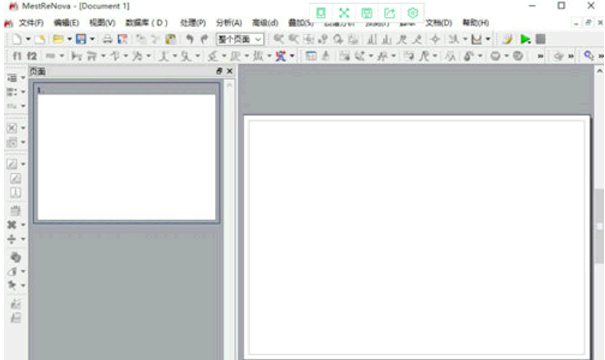Click the green save overlay icon
Viewport: 605px width, 360px height.
367,13
